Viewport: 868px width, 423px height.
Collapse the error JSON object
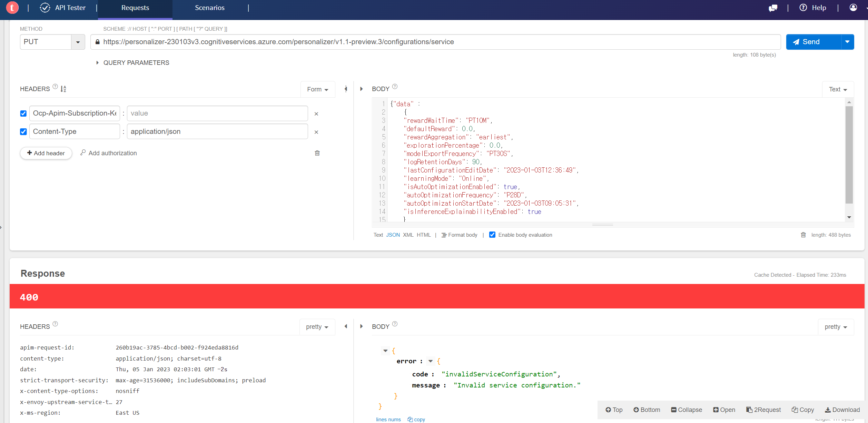(431, 361)
